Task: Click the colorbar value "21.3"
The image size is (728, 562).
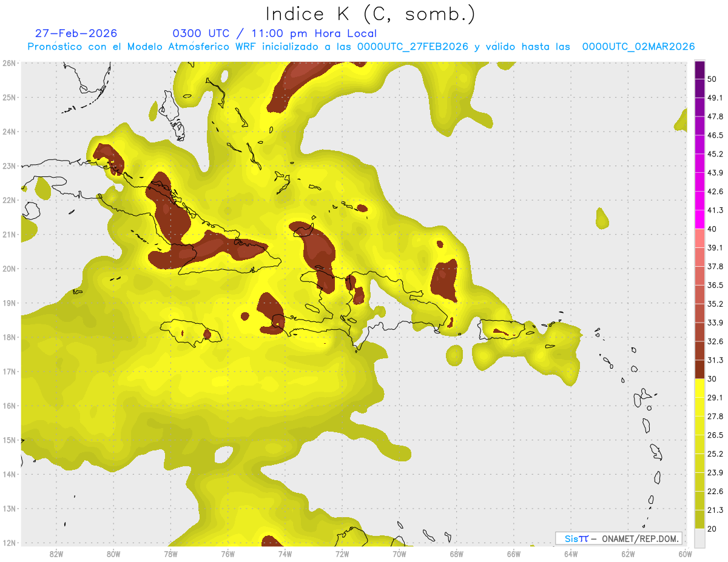Action: point(715,510)
